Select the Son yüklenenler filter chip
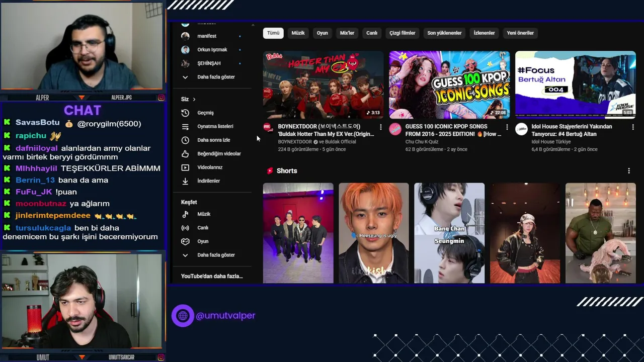Image resolution: width=644 pixels, height=362 pixels. point(444,33)
